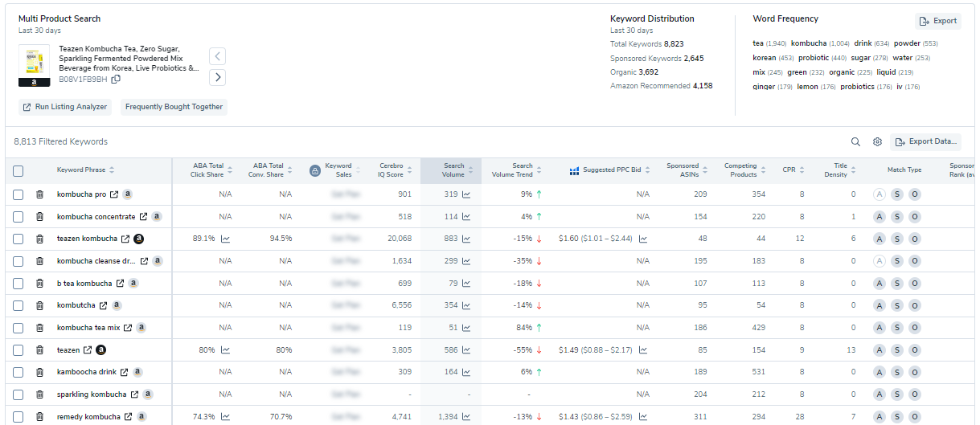Show PPC bid chart for teazen kombucha

tap(643, 239)
